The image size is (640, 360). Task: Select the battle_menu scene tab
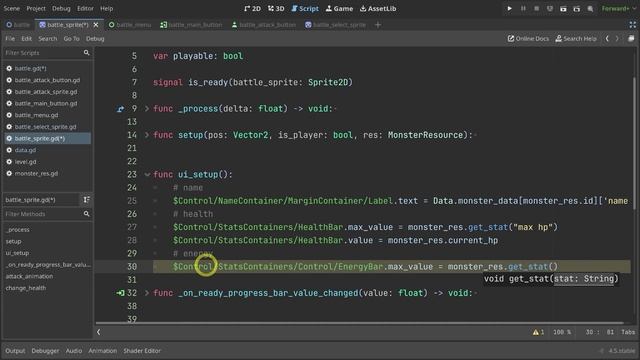(130, 25)
